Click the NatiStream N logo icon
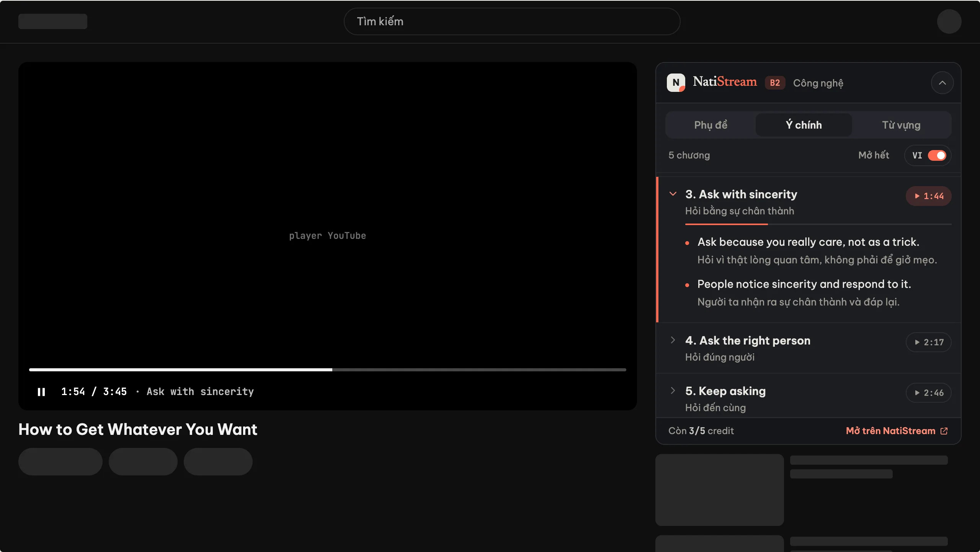 coord(676,83)
